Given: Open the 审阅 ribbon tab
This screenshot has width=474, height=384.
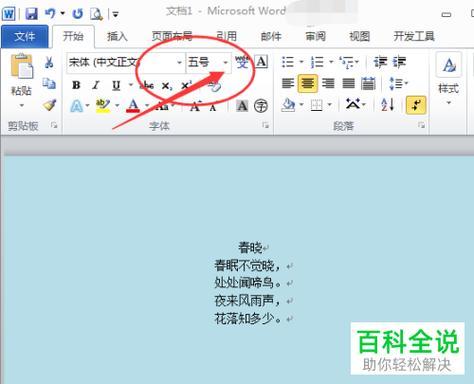Looking at the screenshot, I should click(315, 36).
